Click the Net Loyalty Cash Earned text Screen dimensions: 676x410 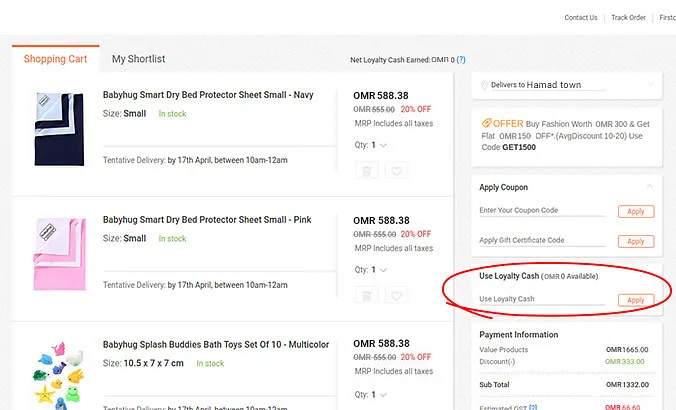402,60
